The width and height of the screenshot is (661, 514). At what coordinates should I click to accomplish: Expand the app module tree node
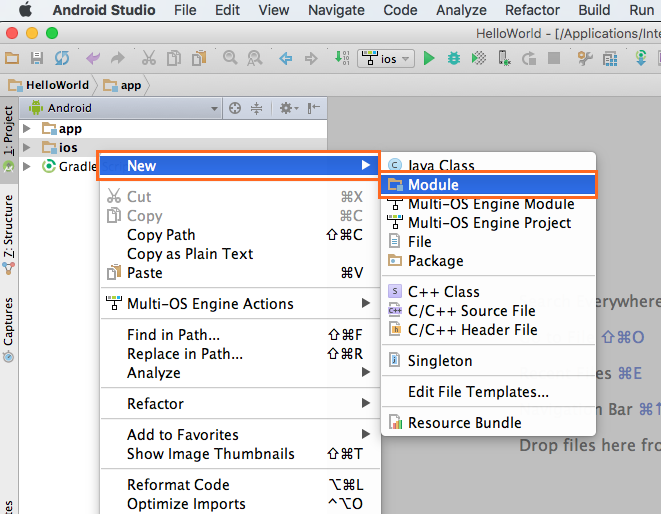click(x=27, y=128)
